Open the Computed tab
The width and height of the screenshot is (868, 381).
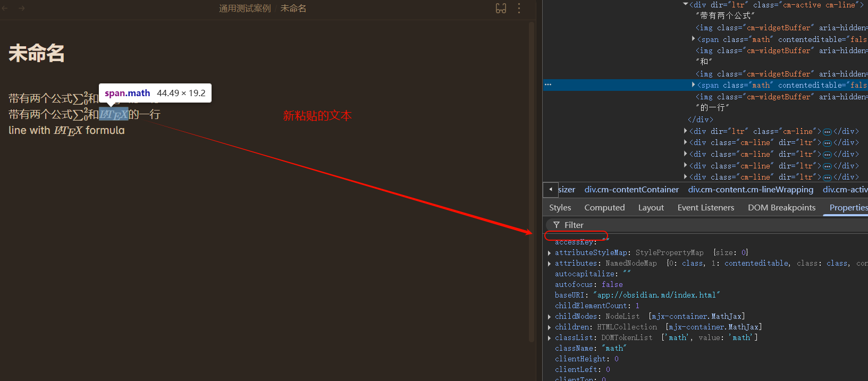click(604, 208)
